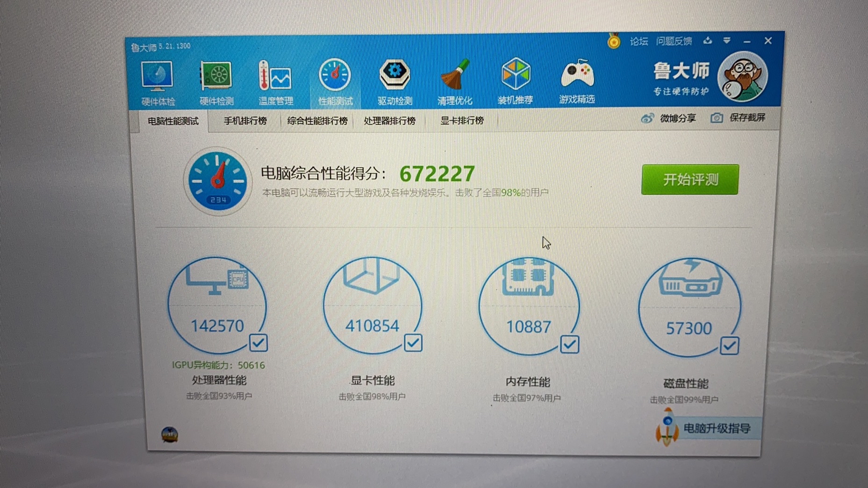Click the overall score 672227
Screen dimensions: 868x488
[x=437, y=174]
